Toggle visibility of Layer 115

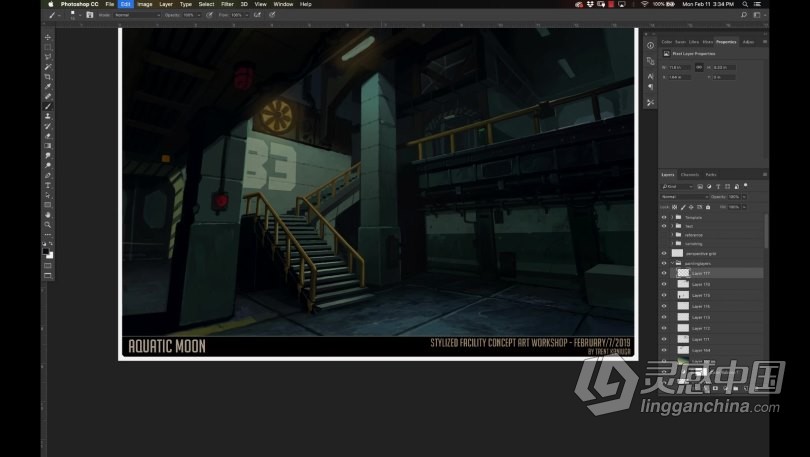point(664,295)
